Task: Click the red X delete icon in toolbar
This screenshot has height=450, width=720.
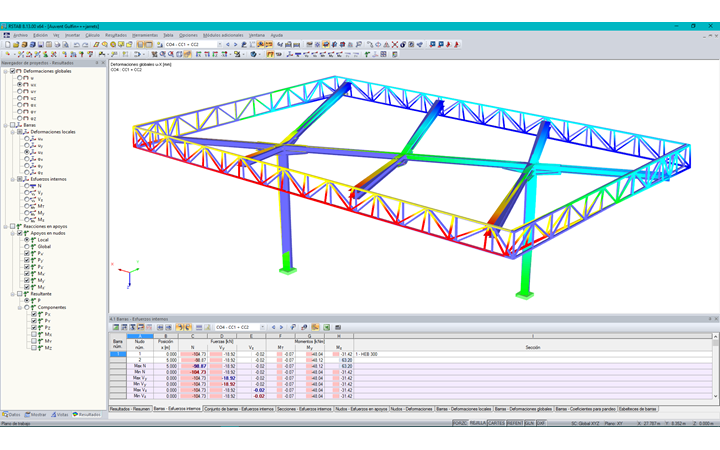Action: coord(395,45)
